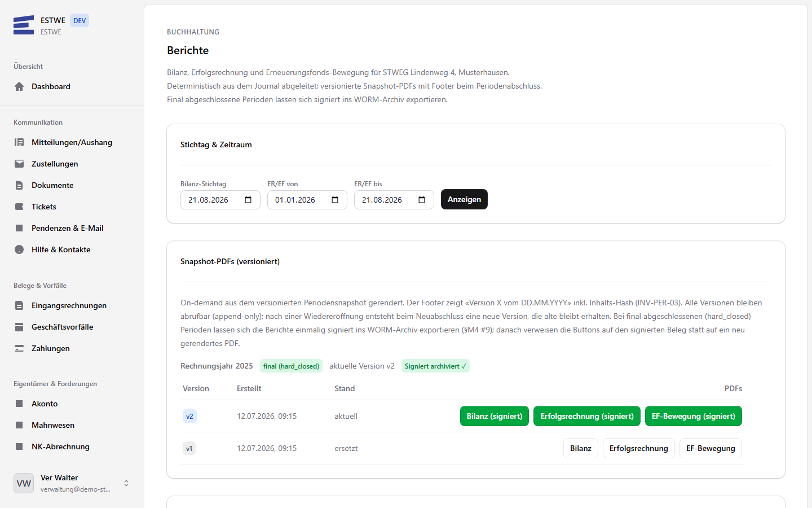Open the v1 Erfolgsrechnung PDF

click(639, 448)
